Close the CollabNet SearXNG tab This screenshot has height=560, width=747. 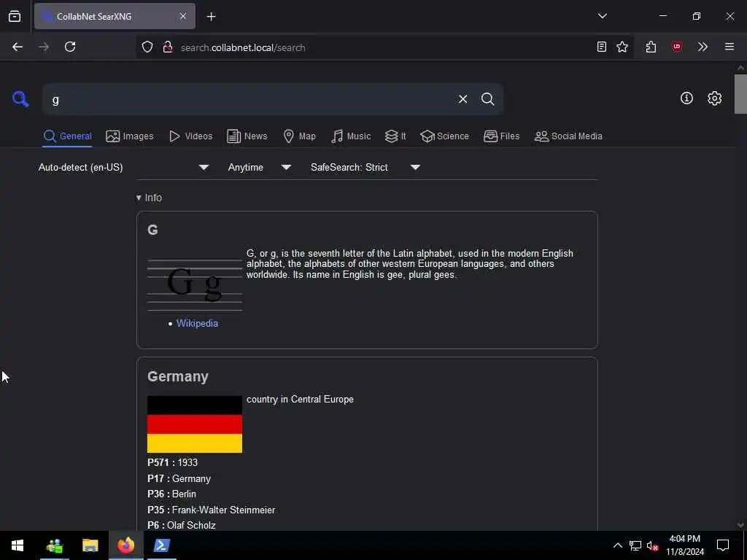tap(183, 16)
